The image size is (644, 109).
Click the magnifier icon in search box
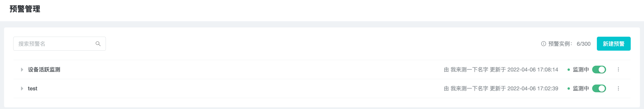tap(98, 44)
